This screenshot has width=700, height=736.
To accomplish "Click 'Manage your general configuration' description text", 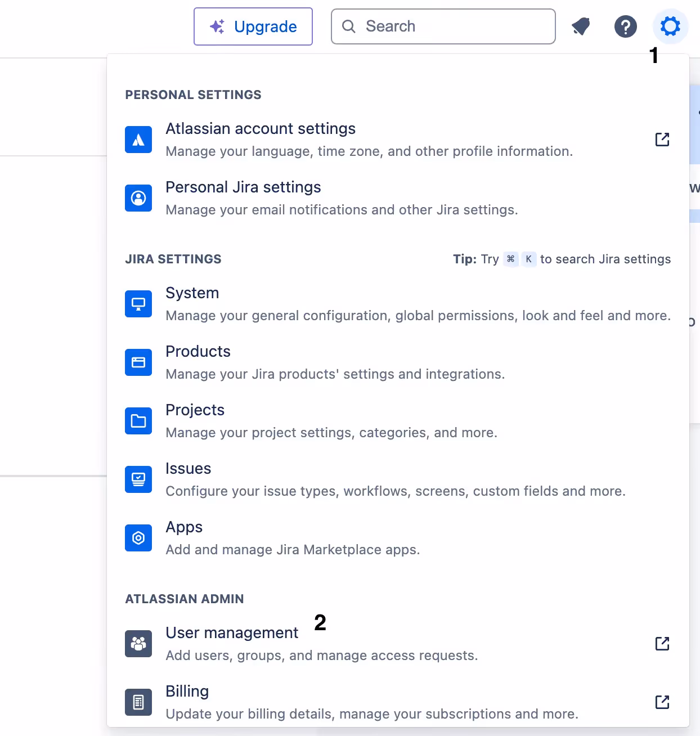I will click(418, 316).
